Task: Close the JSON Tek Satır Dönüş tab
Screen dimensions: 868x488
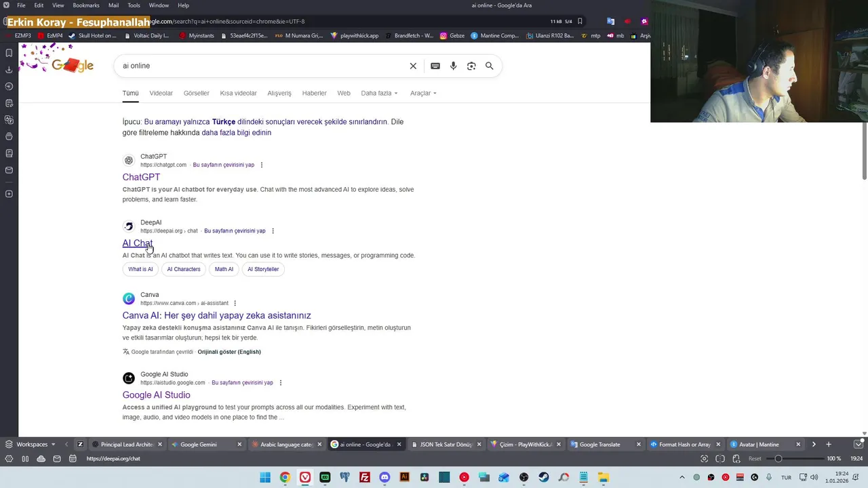Action: click(x=479, y=445)
